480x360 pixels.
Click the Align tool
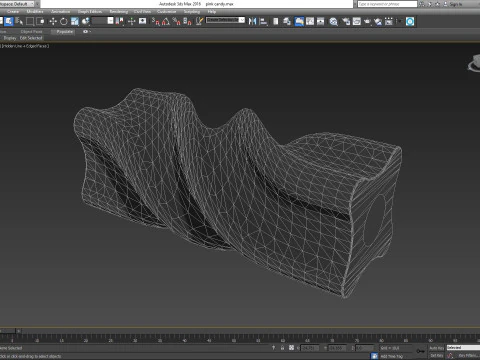[x=263, y=22]
